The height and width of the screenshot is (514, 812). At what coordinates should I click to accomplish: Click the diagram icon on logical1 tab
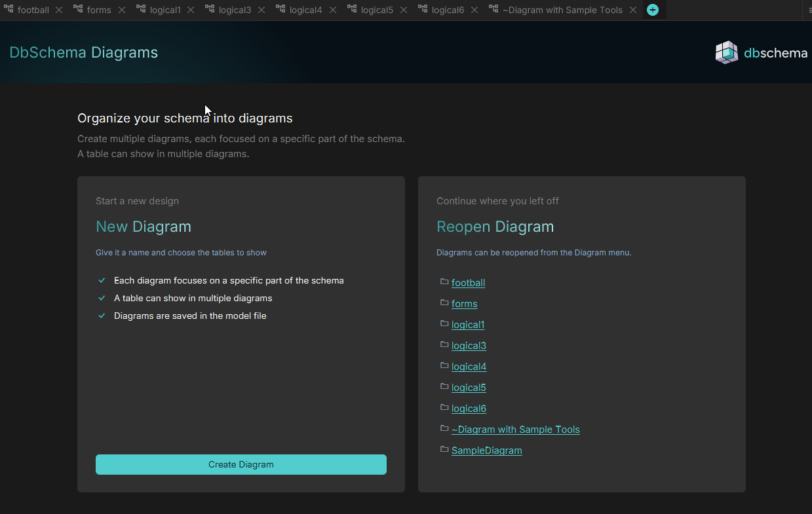click(141, 9)
